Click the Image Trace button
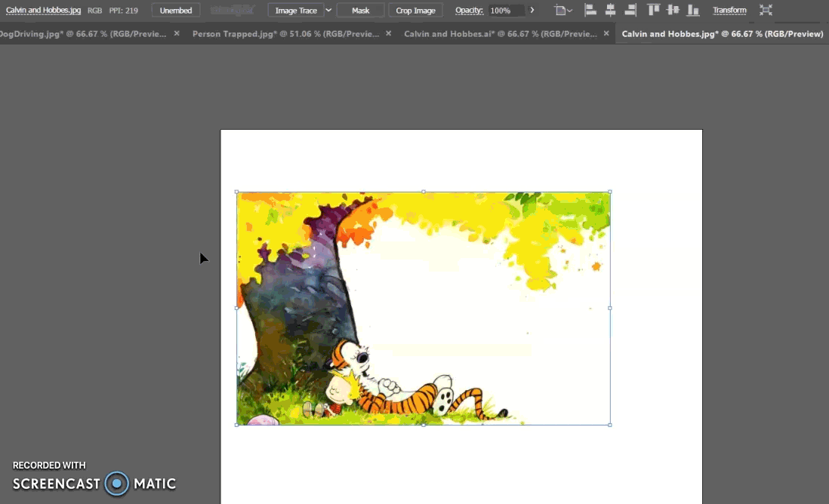Image resolution: width=829 pixels, height=504 pixels. (x=296, y=10)
